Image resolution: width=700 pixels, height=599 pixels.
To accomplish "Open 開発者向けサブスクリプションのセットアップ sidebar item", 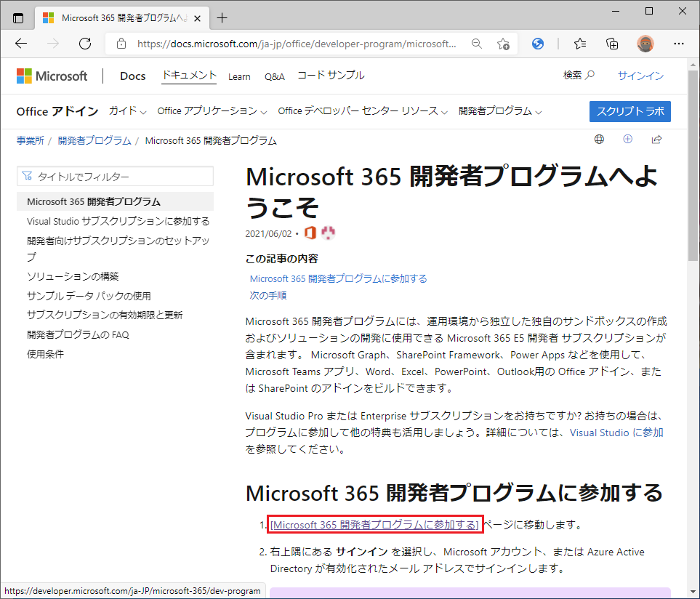I will [x=118, y=249].
